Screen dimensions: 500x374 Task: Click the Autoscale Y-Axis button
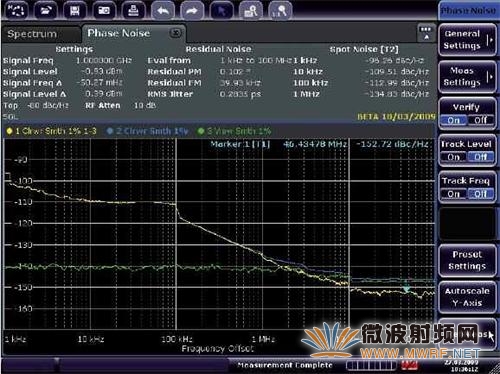pyautogui.click(x=467, y=297)
